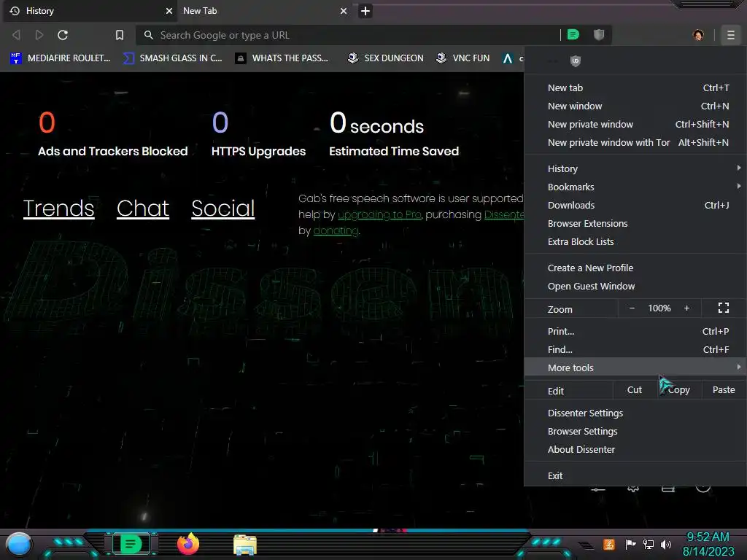Open VNC FUN bookmark
The image size is (747, 560).
click(463, 58)
